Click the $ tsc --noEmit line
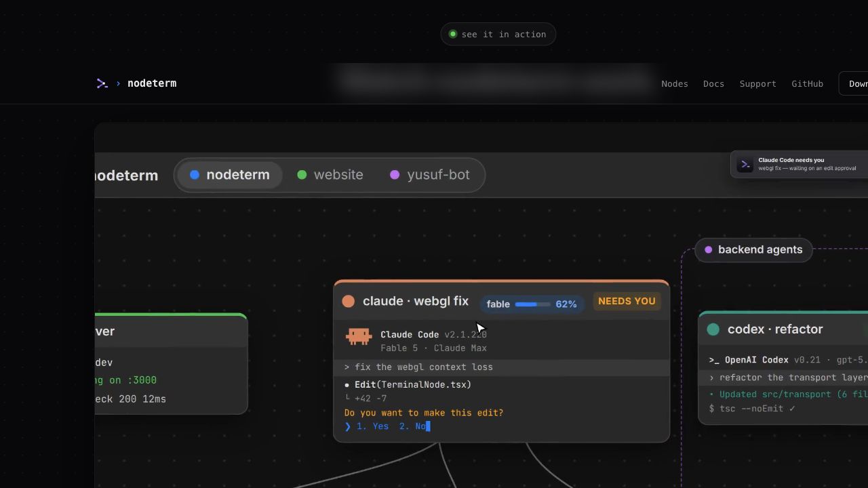This screenshot has height=488, width=868. coord(752,409)
